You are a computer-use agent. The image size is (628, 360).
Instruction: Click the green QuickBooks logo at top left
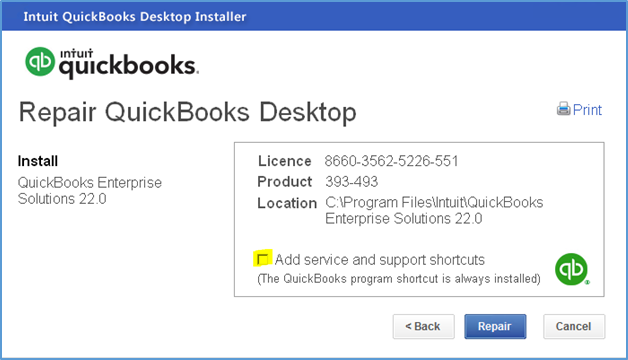pos(40,61)
